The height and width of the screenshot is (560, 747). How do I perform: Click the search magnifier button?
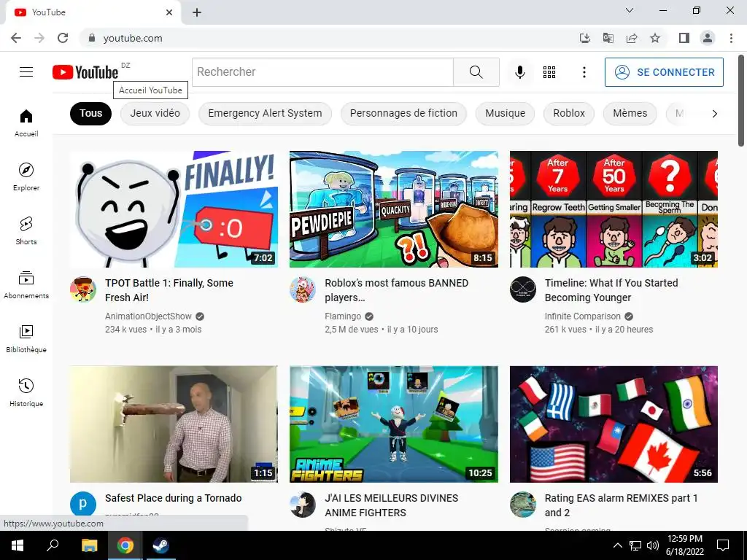476,72
